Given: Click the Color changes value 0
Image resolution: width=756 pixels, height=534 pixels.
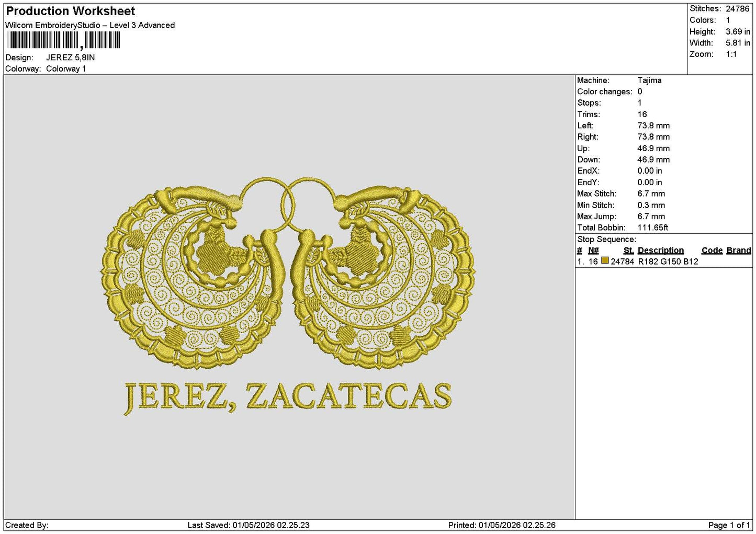Looking at the screenshot, I should [x=640, y=92].
